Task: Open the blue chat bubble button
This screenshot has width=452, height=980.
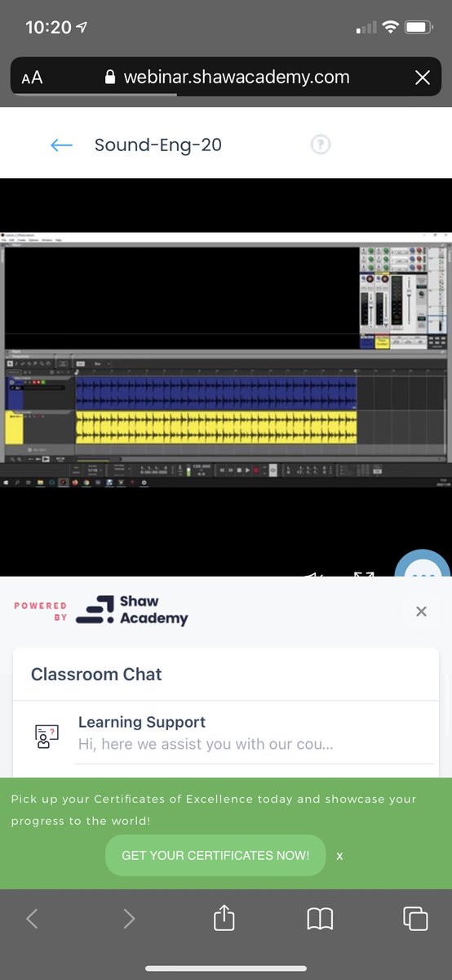Action: click(x=423, y=565)
